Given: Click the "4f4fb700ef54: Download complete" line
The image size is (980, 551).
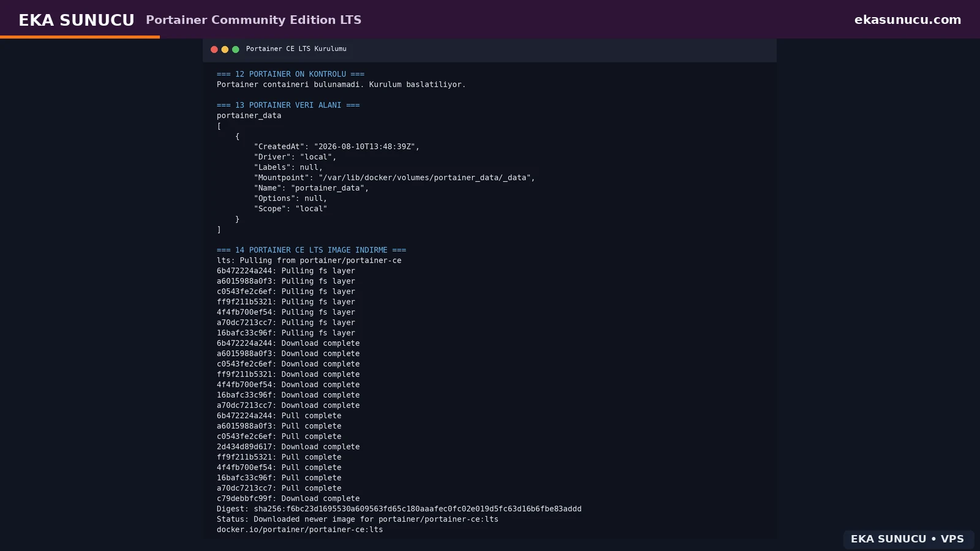Looking at the screenshot, I should (x=288, y=386).
